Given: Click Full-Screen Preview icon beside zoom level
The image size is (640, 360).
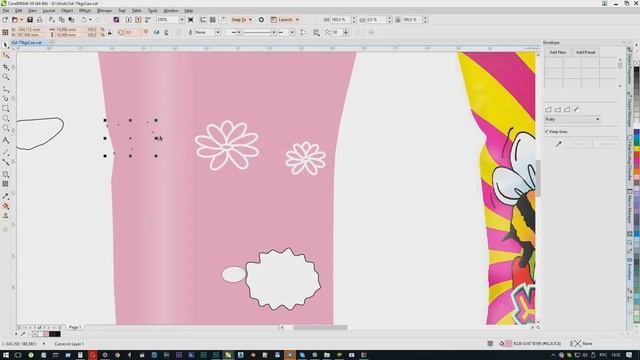Looking at the screenshot, I should [191, 20].
